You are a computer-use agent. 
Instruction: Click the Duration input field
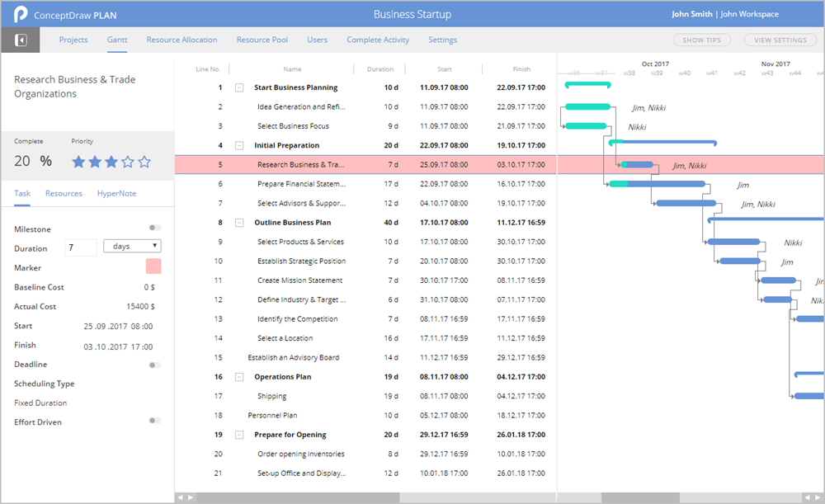click(x=81, y=247)
